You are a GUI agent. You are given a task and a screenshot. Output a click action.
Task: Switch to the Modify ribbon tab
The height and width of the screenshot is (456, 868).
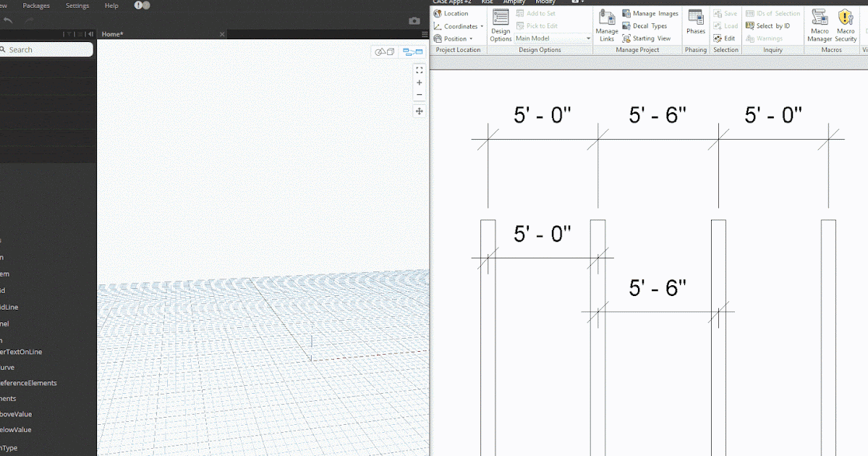(545, 1)
